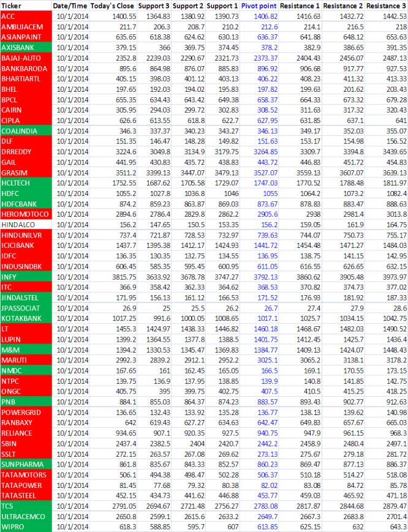Screen dimensions: 408x532
Task: Select SSLT Support 1 value 269.62
Action: click(x=229, y=454)
